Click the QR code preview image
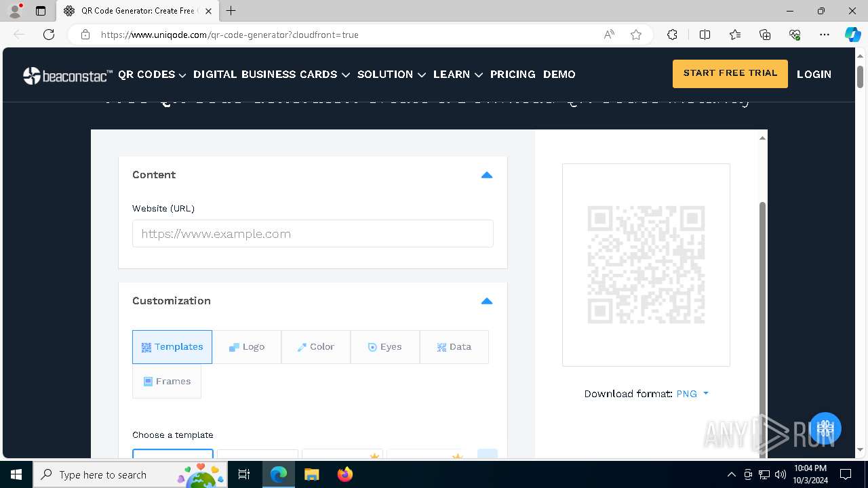Screen dimensions: 868x488 646,264
